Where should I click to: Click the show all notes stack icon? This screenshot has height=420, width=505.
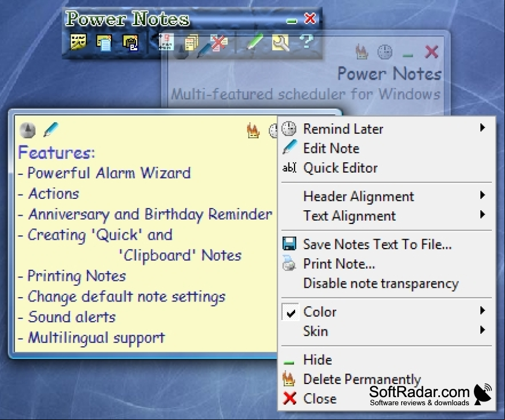(x=192, y=43)
